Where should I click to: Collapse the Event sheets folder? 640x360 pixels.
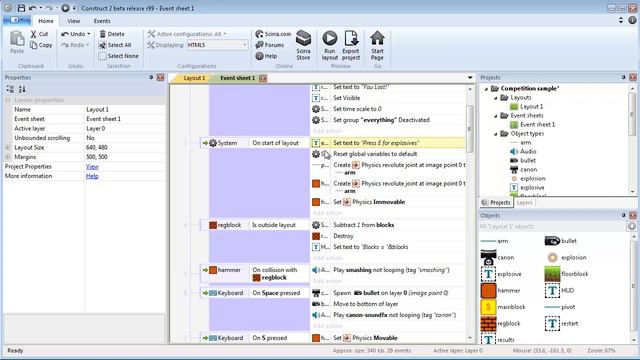click(x=496, y=116)
